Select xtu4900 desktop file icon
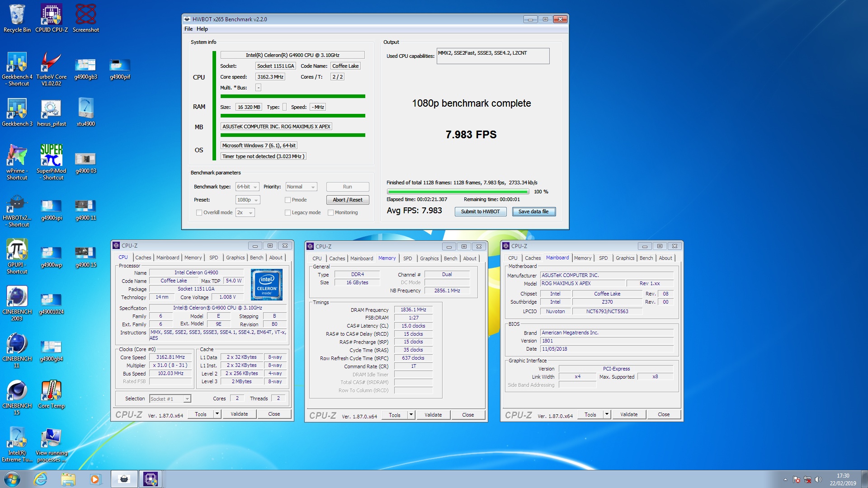Image resolution: width=868 pixels, height=488 pixels. [86, 113]
